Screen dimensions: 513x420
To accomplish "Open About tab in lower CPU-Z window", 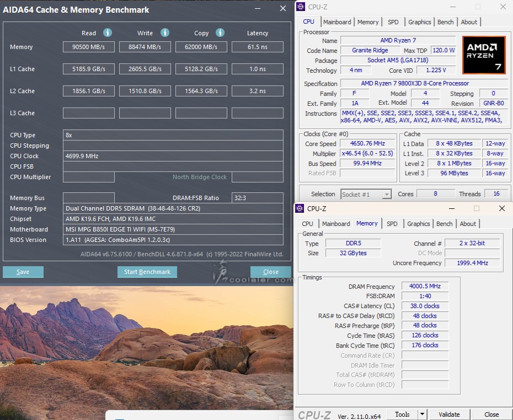I will tap(468, 224).
